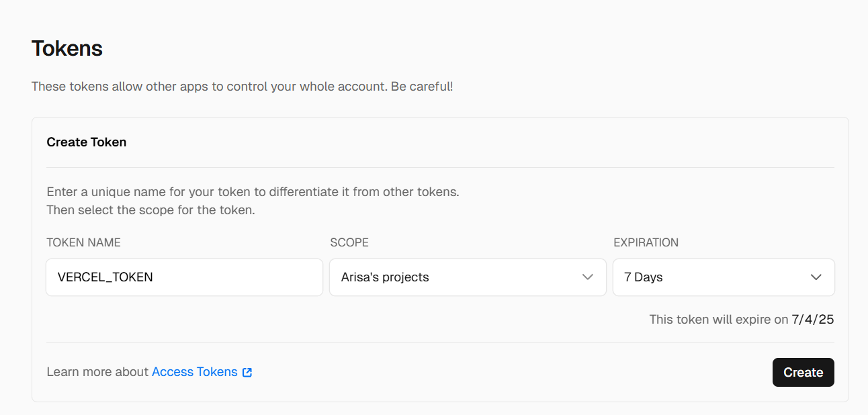
Task: Click the Tokens page title
Action: (x=67, y=48)
